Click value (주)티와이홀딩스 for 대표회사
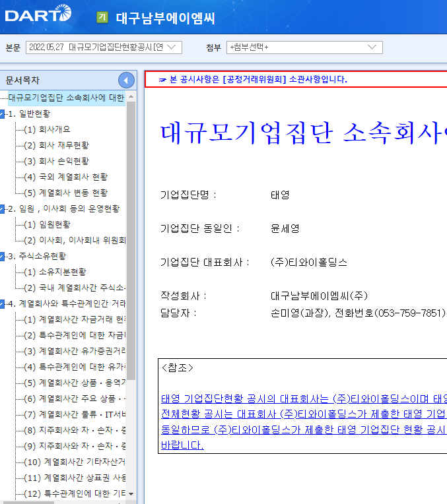The height and width of the screenshot is (504, 447). pos(309,263)
